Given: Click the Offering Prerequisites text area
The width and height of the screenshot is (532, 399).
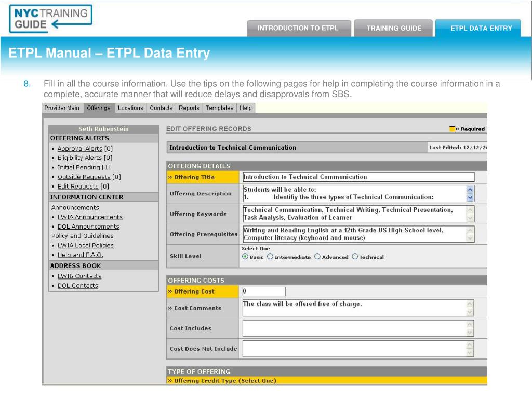Looking at the screenshot, I should (x=354, y=234).
